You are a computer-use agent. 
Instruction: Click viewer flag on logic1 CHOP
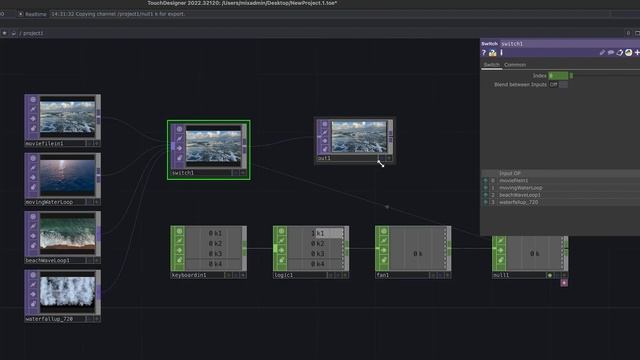[x=281, y=231]
